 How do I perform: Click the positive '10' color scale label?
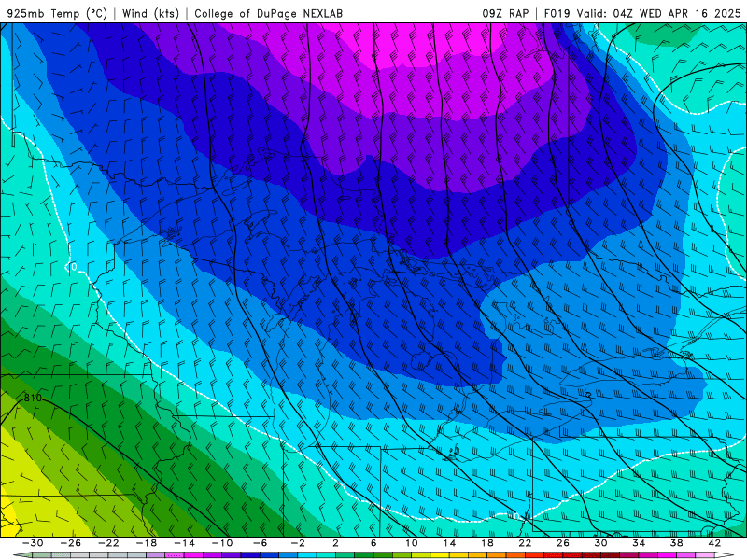tap(411, 543)
